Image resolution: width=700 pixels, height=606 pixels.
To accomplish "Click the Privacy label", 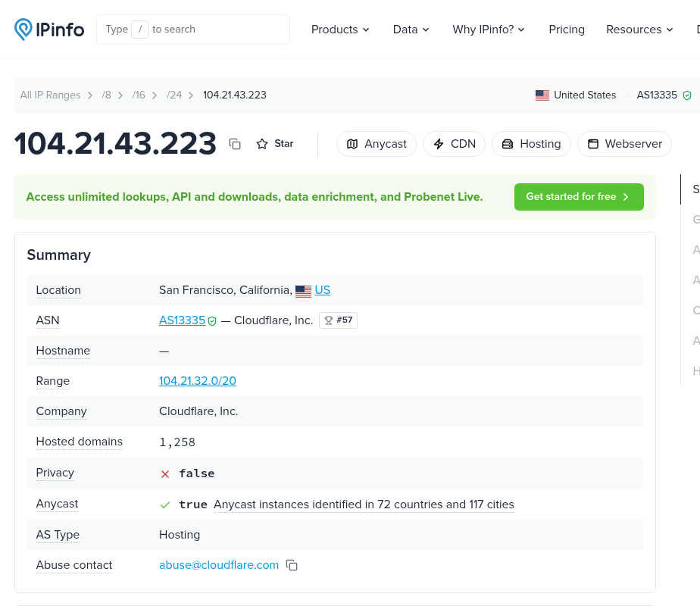I will pos(55,473).
